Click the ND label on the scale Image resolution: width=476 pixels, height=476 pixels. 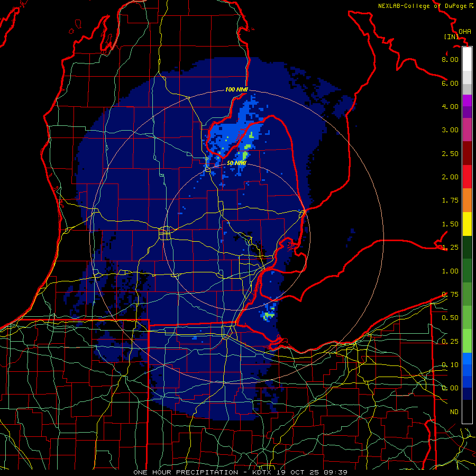(454, 412)
